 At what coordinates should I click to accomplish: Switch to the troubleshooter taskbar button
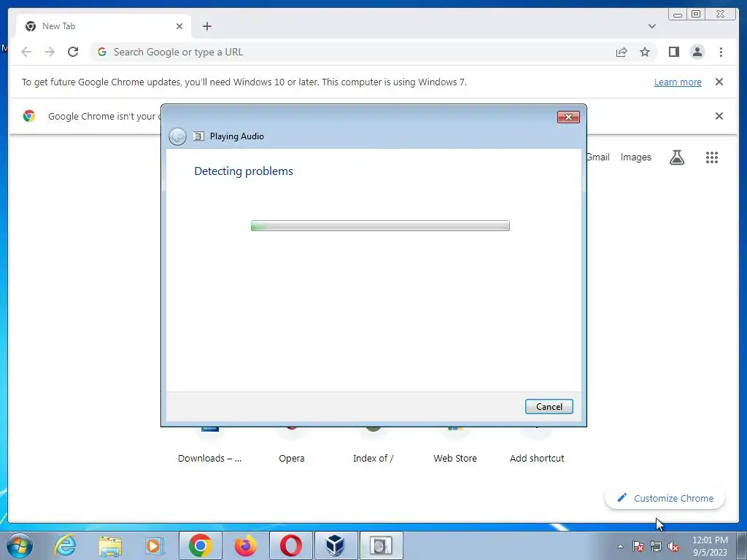pyautogui.click(x=381, y=545)
